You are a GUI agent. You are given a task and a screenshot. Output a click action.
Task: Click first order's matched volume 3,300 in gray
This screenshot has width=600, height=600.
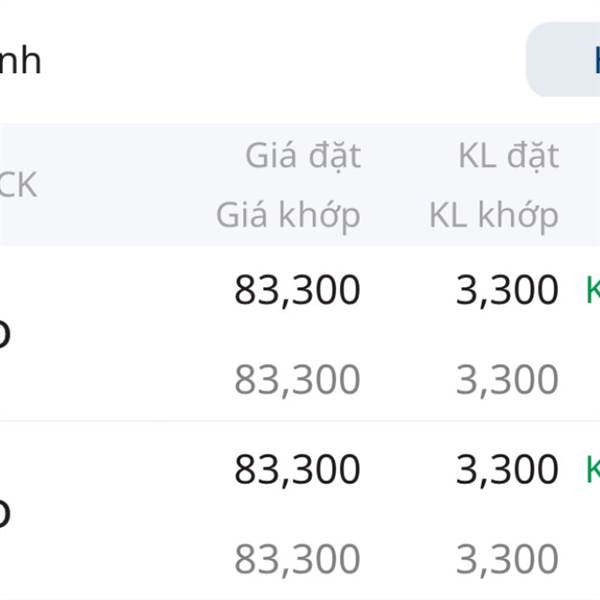click(x=507, y=380)
